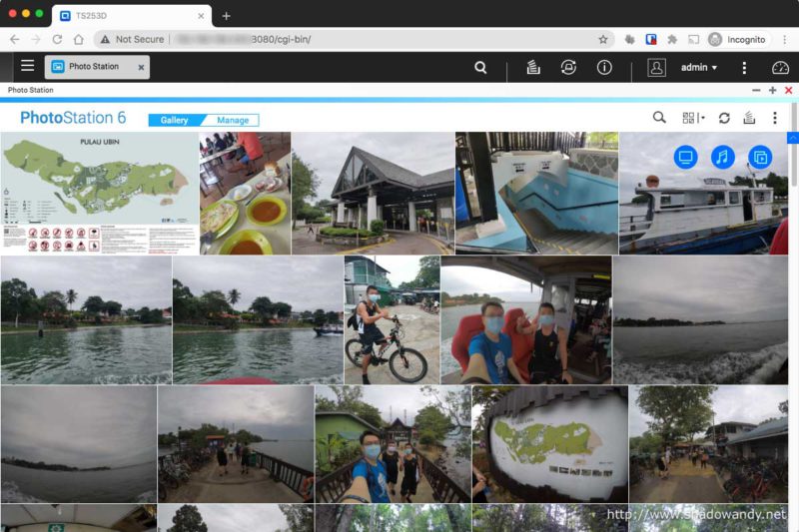Open the Pulau Ubin map thumbnail
The image size is (799, 532).
99,194
